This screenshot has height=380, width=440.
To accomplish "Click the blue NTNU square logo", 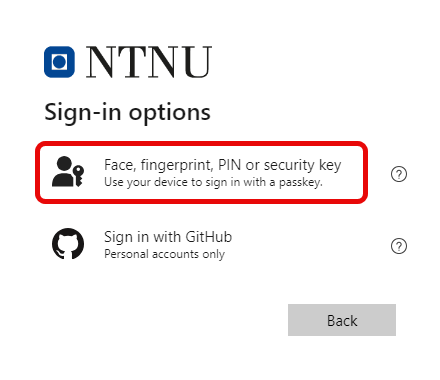I will click(x=59, y=62).
